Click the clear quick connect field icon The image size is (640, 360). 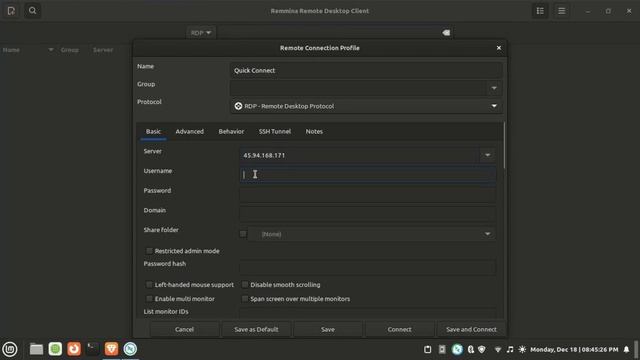click(446, 33)
